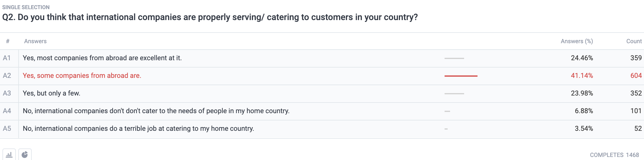
Task: Select highlighted 'Yes, some companies from abroad are.'
Action: click(82, 76)
